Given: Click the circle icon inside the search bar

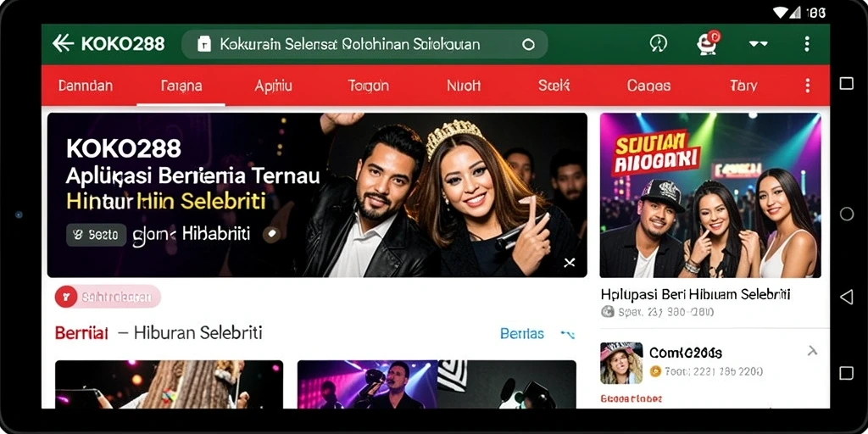Looking at the screenshot, I should (x=528, y=45).
